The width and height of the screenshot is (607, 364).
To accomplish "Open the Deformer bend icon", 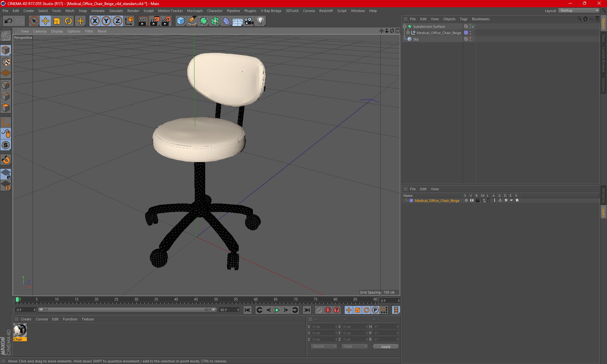I will [x=226, y=21].
